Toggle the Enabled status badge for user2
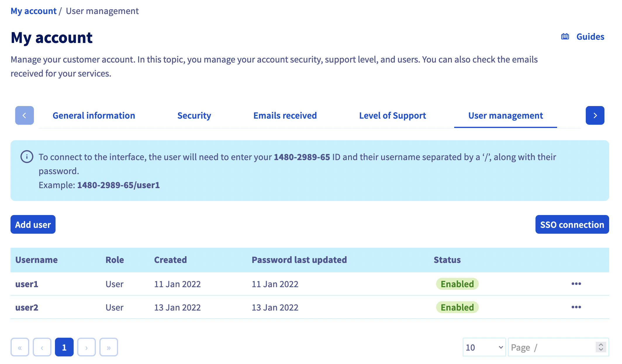 click(x=457, y=308)
